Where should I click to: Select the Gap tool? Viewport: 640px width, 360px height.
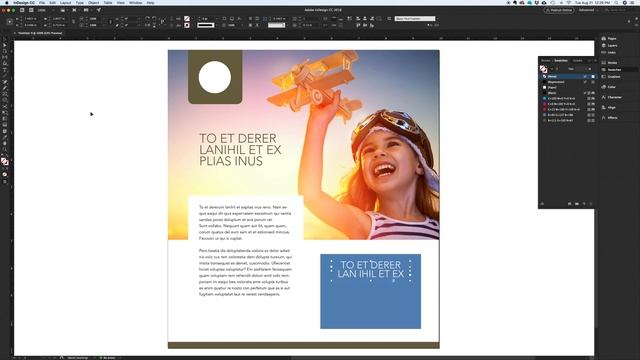4,57
